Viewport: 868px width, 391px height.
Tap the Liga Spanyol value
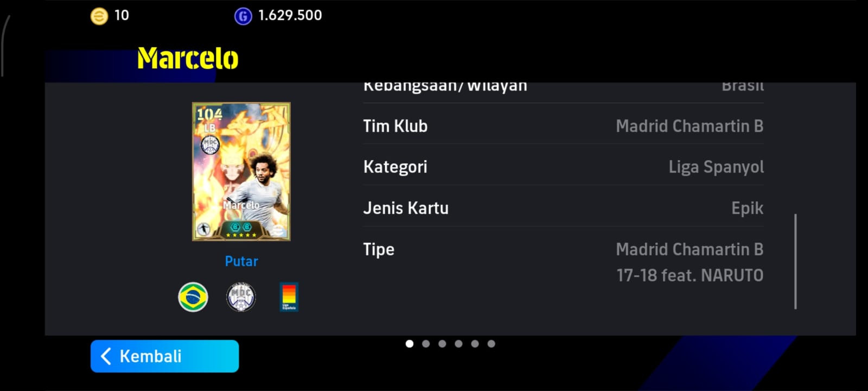pyautogui.click(x=716, y=167)
